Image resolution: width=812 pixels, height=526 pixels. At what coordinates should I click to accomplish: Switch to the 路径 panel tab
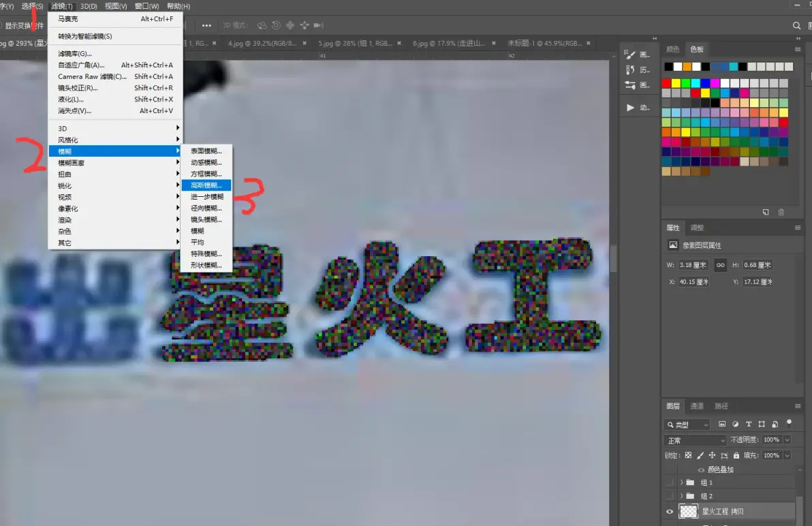coord(721,406)
